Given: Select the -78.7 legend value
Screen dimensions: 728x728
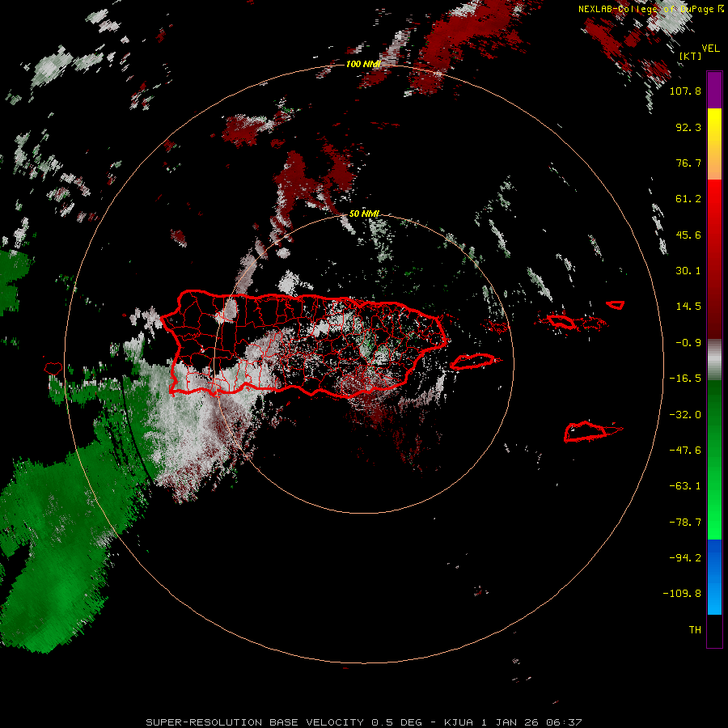Looking at the screenshot, I should click(x=685, y=523).
